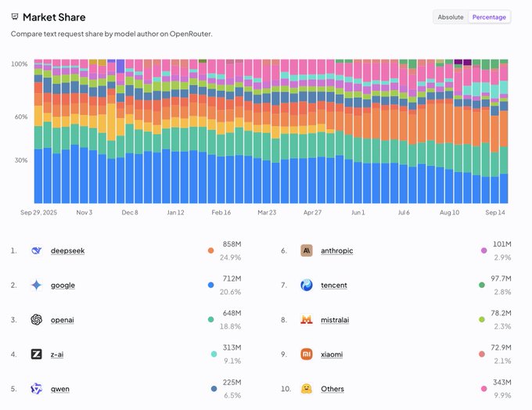Open the openai author link
Screen dimensions: 532x410
coord(62,320)
